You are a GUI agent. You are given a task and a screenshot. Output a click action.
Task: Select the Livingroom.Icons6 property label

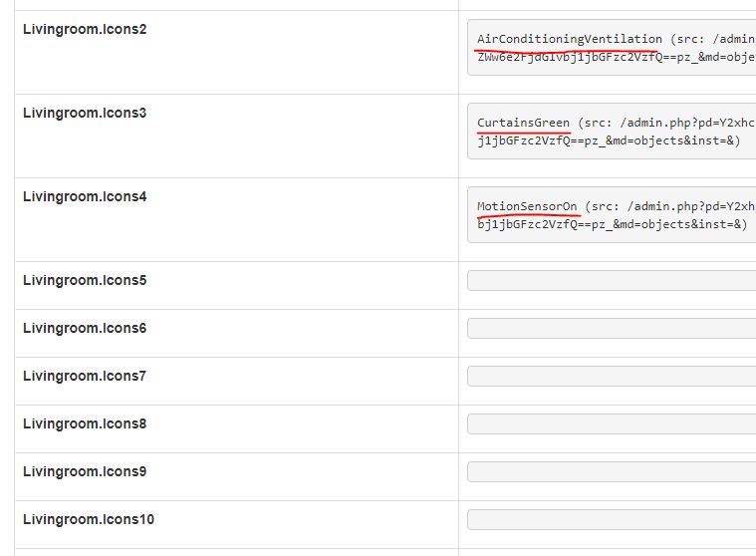point(85,328)
